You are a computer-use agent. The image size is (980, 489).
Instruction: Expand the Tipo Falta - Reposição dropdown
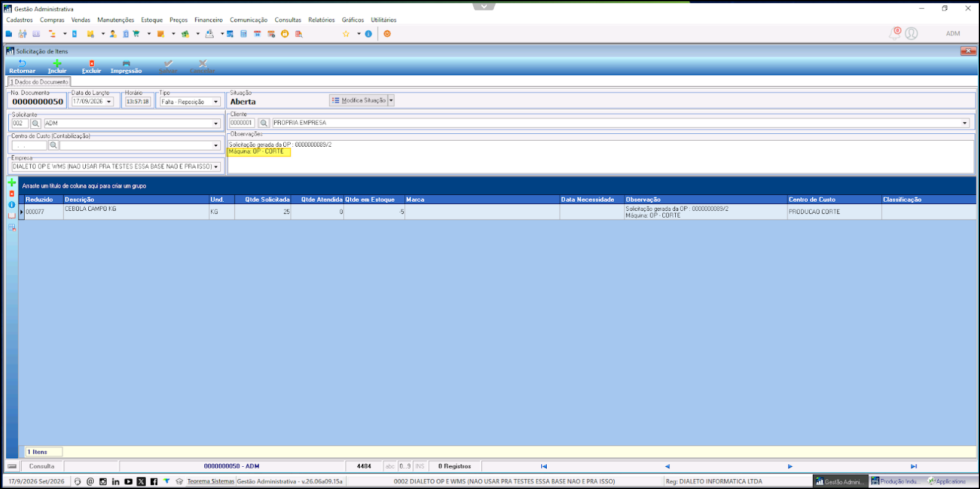[216, 102]
